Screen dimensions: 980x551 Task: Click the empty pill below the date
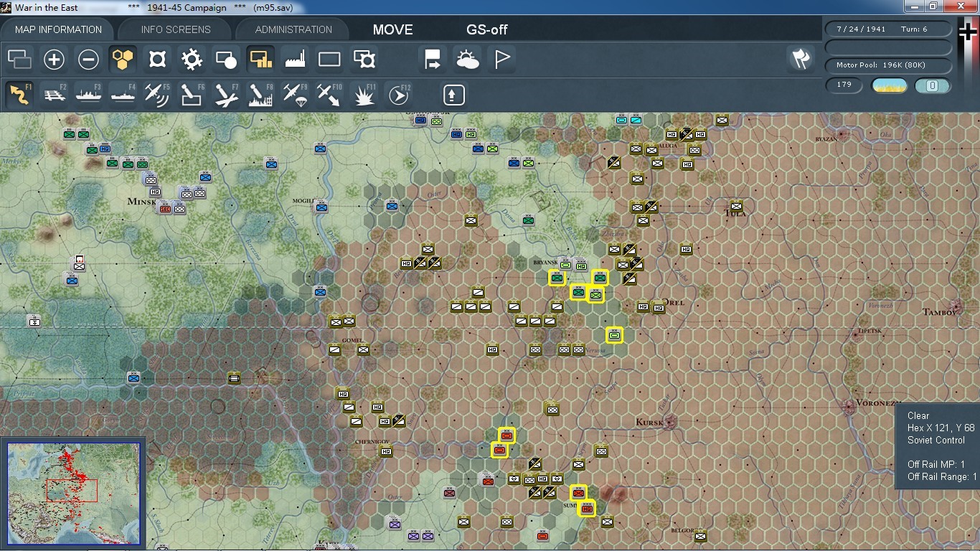pos(889,47)
